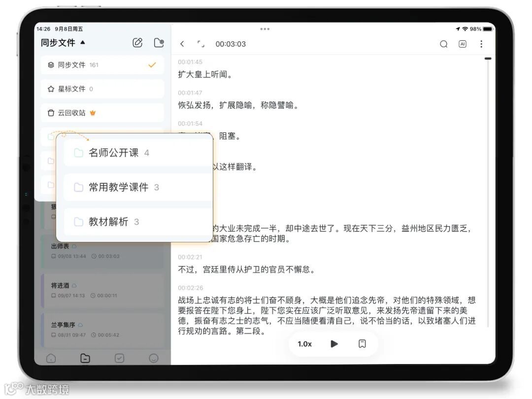Open the 星标文件 starred files row
Screen dimensions: 532x399
(102, 89)
